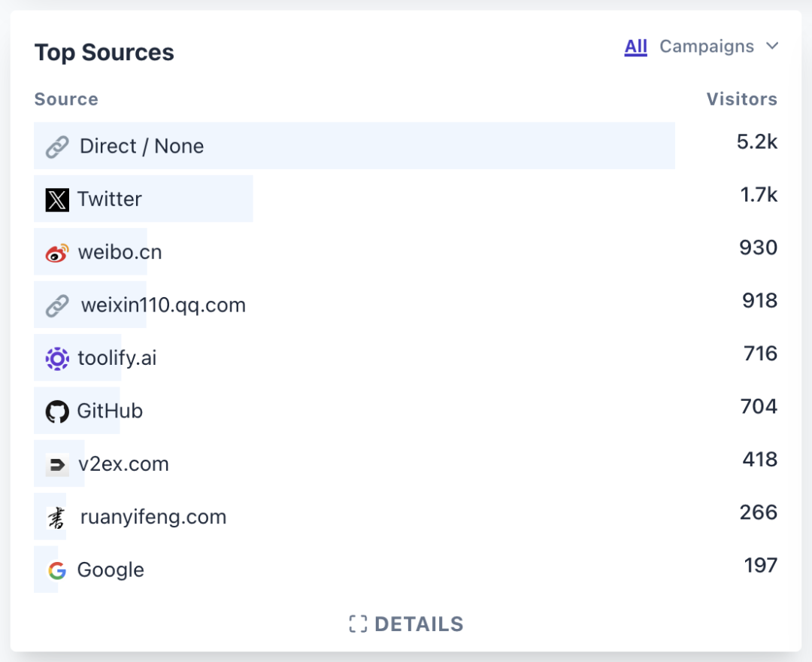Image resolution: width=812 pixels, height=662 pixels.
Task: Select the All sources tab
Action: [635, 47]
